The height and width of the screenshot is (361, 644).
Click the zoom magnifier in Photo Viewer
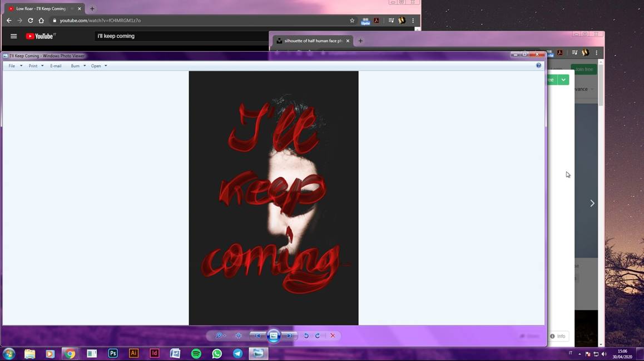pyautogui.click(x=219, y=335)
